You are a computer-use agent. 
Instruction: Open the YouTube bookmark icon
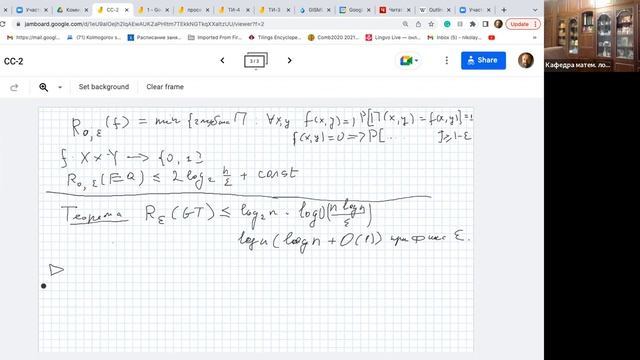pyautogui.click(x=491, y=38)
